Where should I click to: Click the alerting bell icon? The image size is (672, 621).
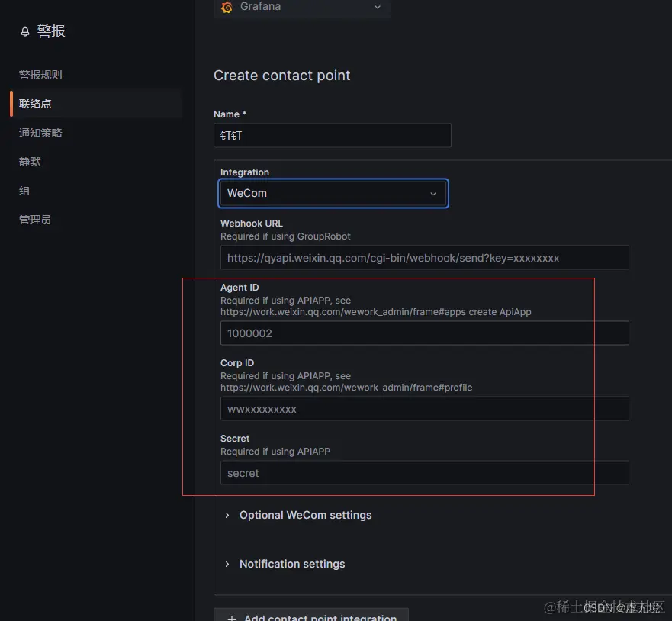point(25,31)
